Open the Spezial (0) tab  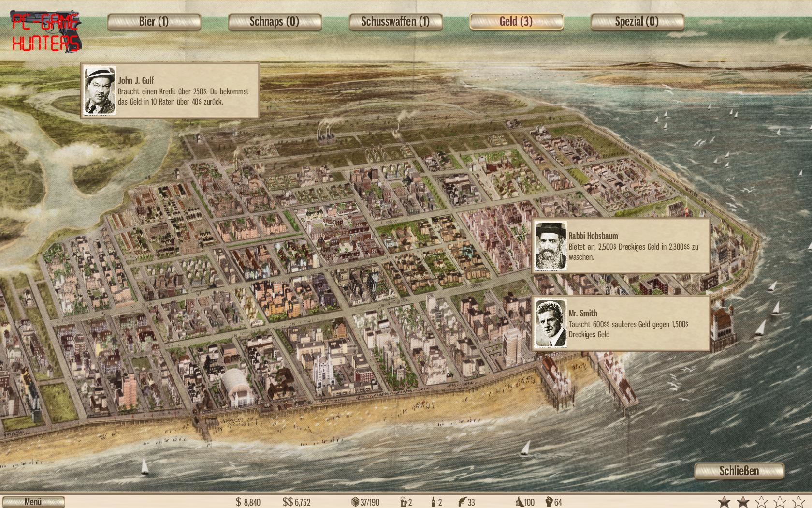pos(637,22)
